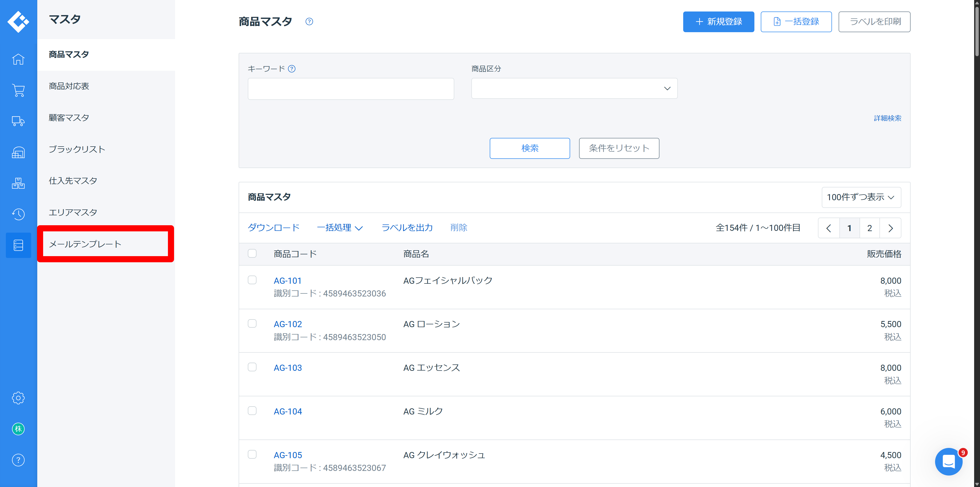
Task: Open the Home icon in sidebar
Action: click(18, 59)
